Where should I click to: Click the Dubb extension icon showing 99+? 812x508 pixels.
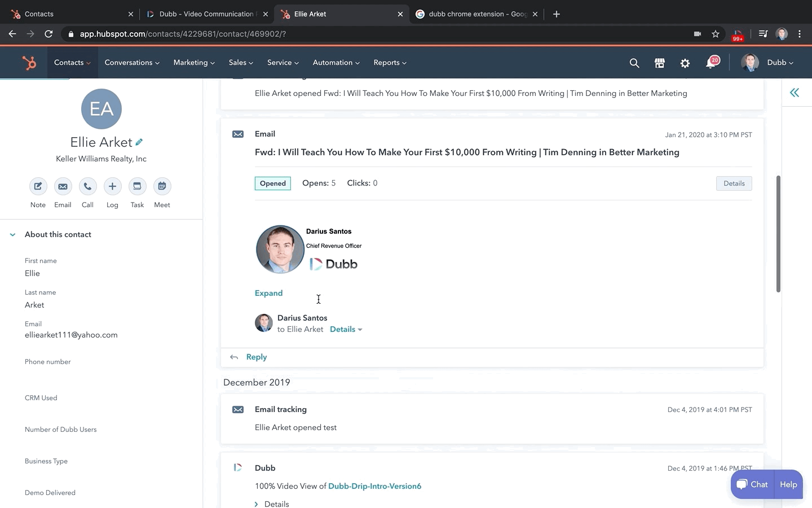tap(738, 35)
